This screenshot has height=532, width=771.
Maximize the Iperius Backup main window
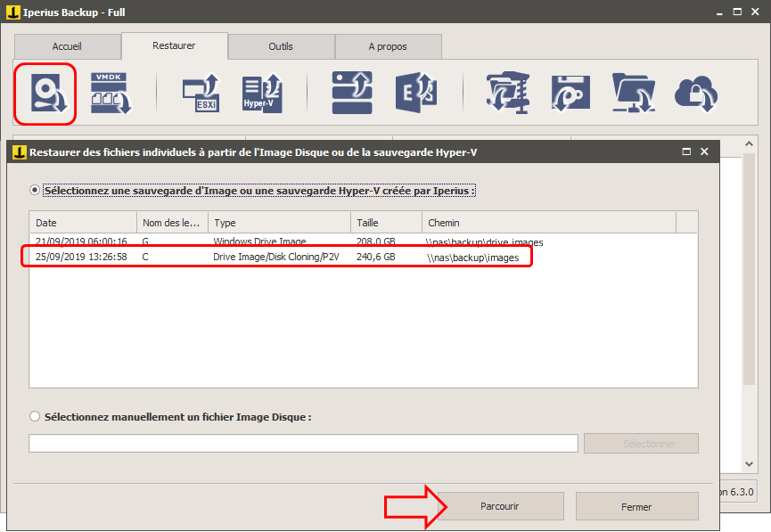pyautogui.click(x=737, y=12)
